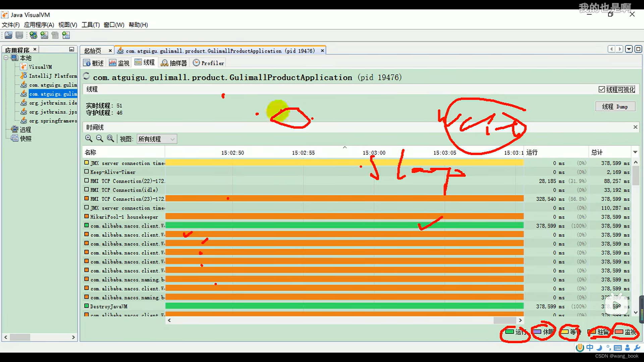This screenshot has height=362, width=644.
Task: Click purple 休眠 legend swatch
Action: (x=537, y=331)
